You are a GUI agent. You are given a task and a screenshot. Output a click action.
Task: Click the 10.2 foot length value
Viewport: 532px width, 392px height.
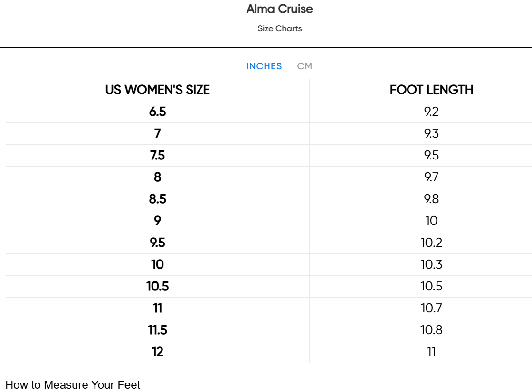(x=431, y=243)
